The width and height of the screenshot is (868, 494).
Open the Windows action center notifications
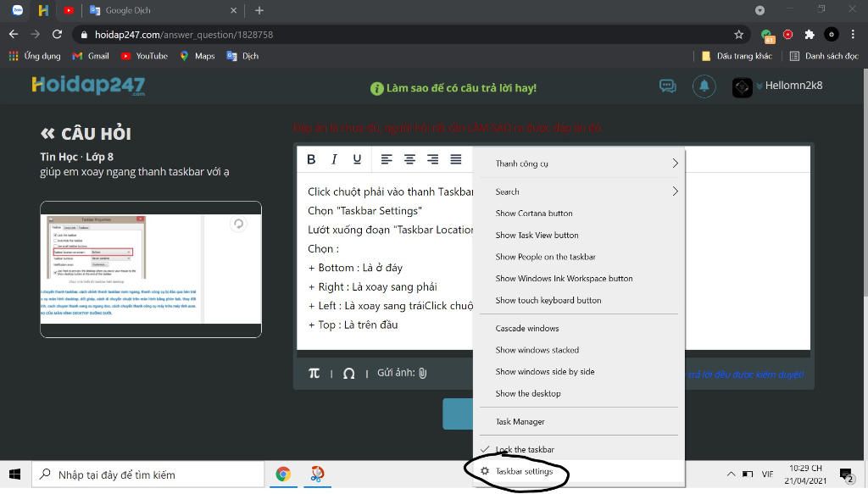click(846, 475)
